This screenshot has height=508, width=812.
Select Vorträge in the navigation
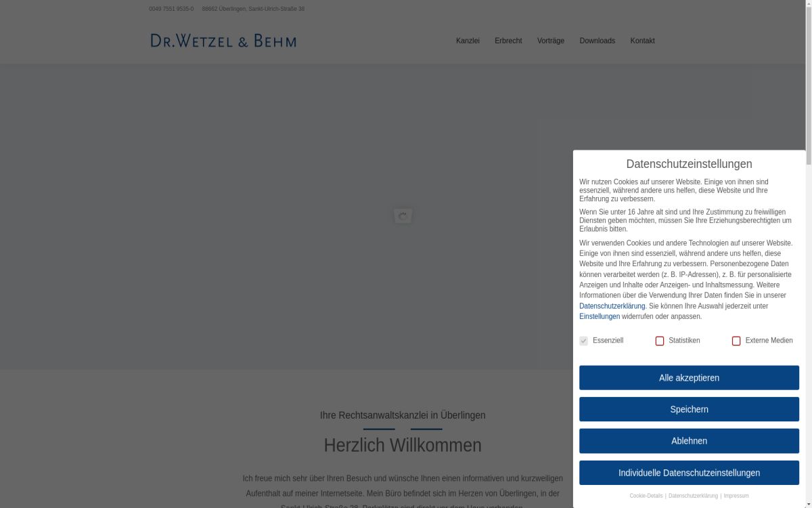point(550,41)
